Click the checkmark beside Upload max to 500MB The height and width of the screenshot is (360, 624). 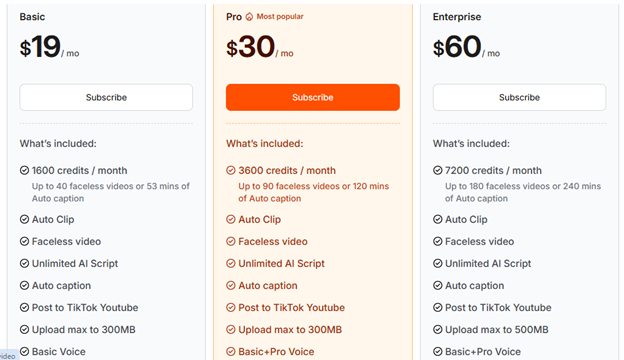pos(437,329)
